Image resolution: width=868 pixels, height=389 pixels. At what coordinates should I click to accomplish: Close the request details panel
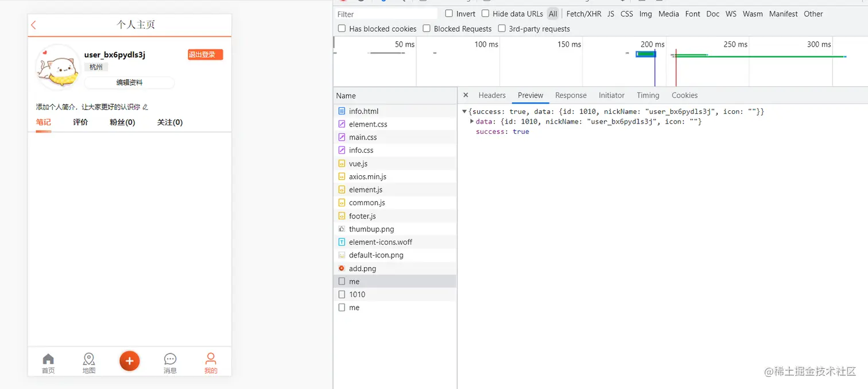pyautogui.click(x=466, y=95)
